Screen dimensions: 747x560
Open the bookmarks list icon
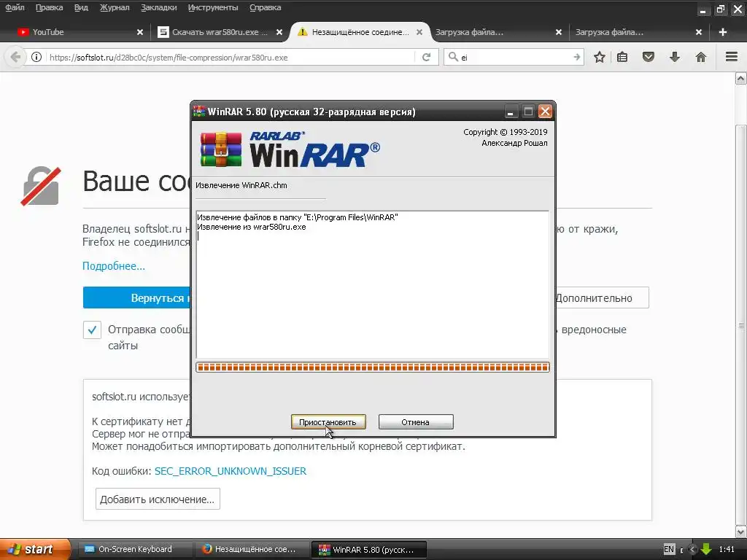tap(622, 57)
